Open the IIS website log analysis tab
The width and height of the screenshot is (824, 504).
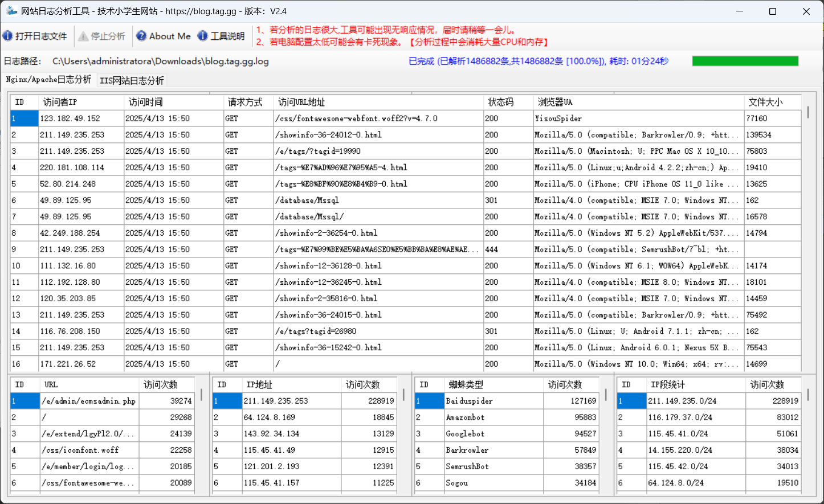pos(132,80)
